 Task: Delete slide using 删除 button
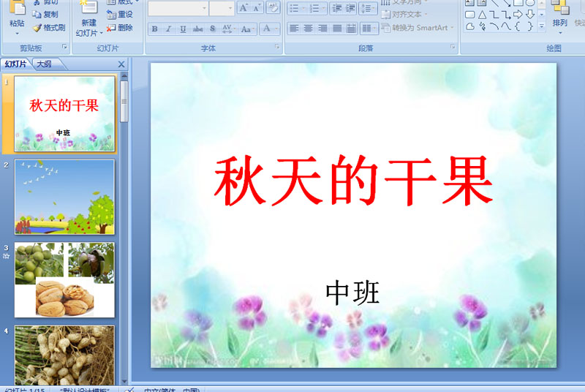click(x=120, y=28)
